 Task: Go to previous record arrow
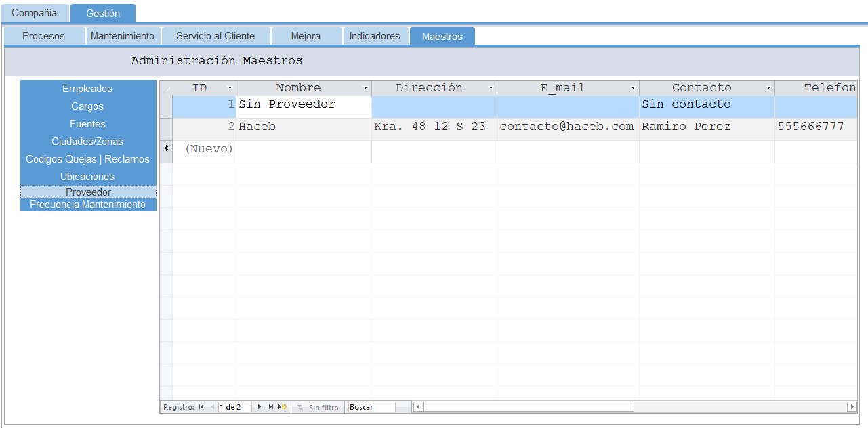tap(213, 407)
